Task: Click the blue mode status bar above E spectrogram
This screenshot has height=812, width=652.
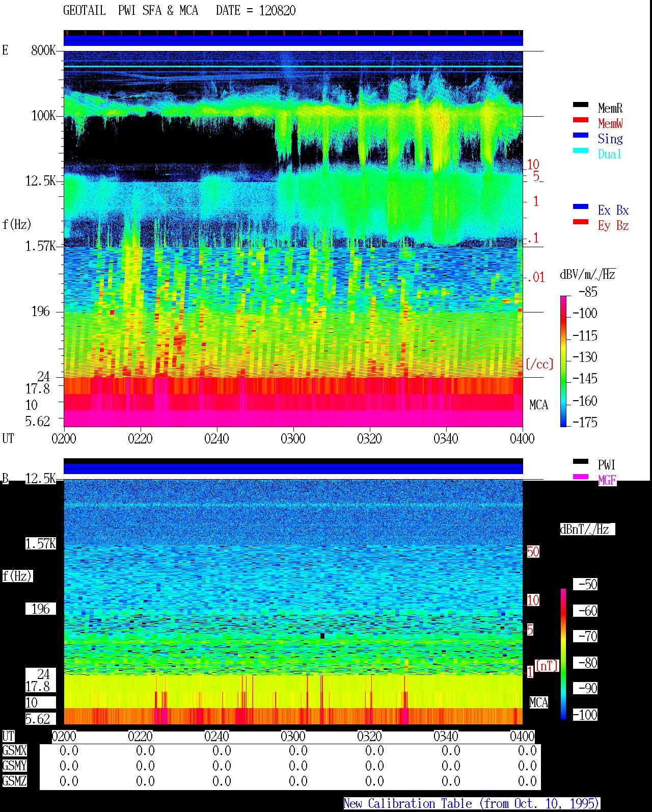Action: [x=293, y=40]
